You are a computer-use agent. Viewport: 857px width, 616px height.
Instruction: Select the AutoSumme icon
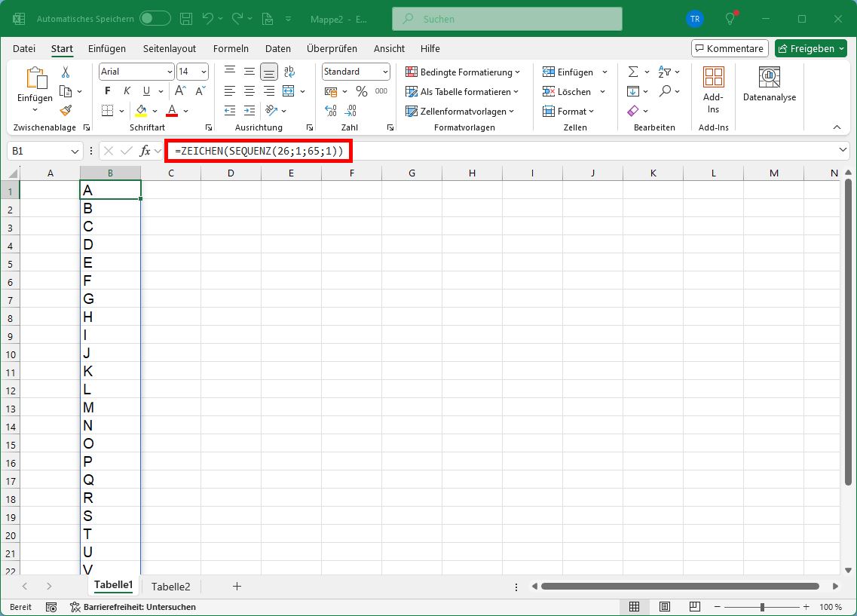coord(633,71)
